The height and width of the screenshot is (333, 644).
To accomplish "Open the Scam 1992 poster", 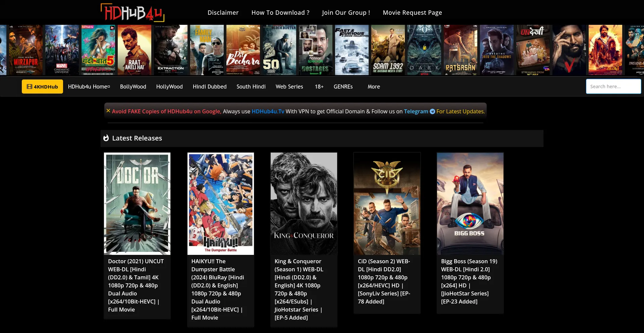I will (x=388, y=50).
